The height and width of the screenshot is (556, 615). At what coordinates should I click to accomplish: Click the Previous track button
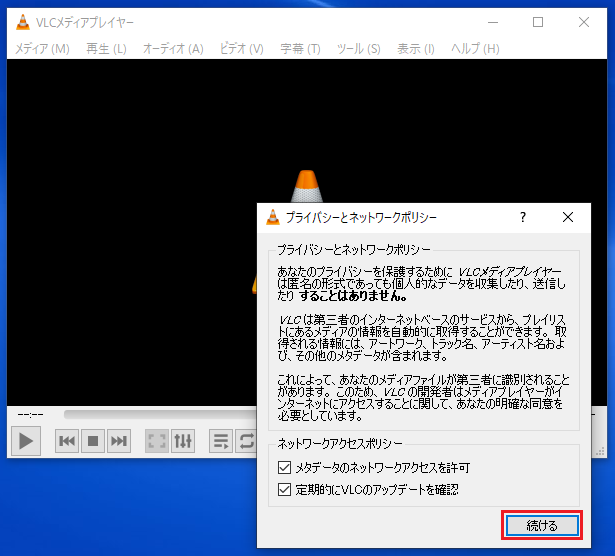67,441
